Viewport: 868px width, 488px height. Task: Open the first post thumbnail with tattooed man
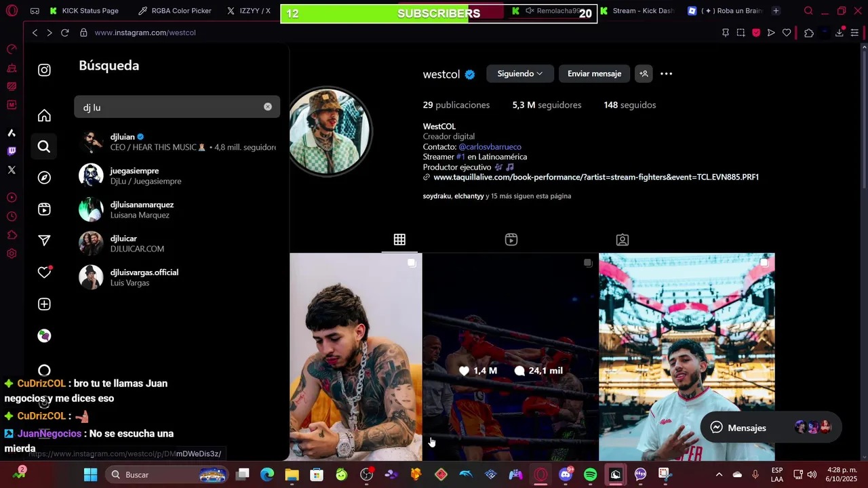click(356, 357)
